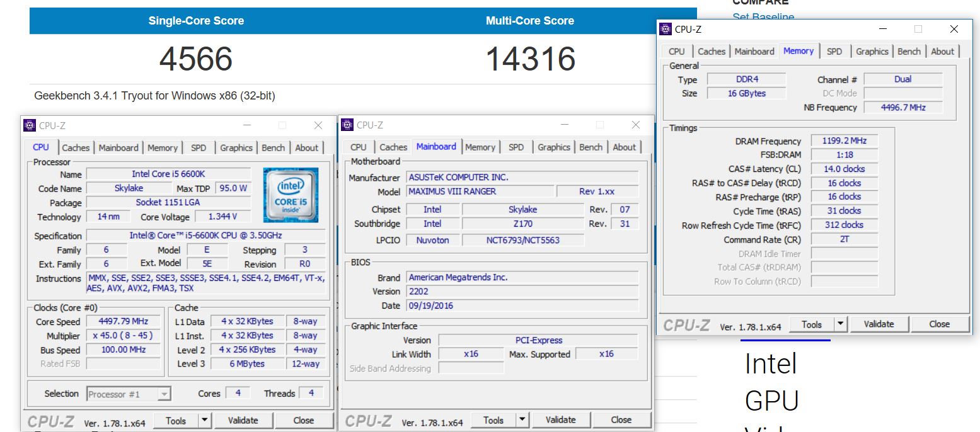Screen dimensions: 980x432
Task: Open About tab in CPU window
Action: 307,148
